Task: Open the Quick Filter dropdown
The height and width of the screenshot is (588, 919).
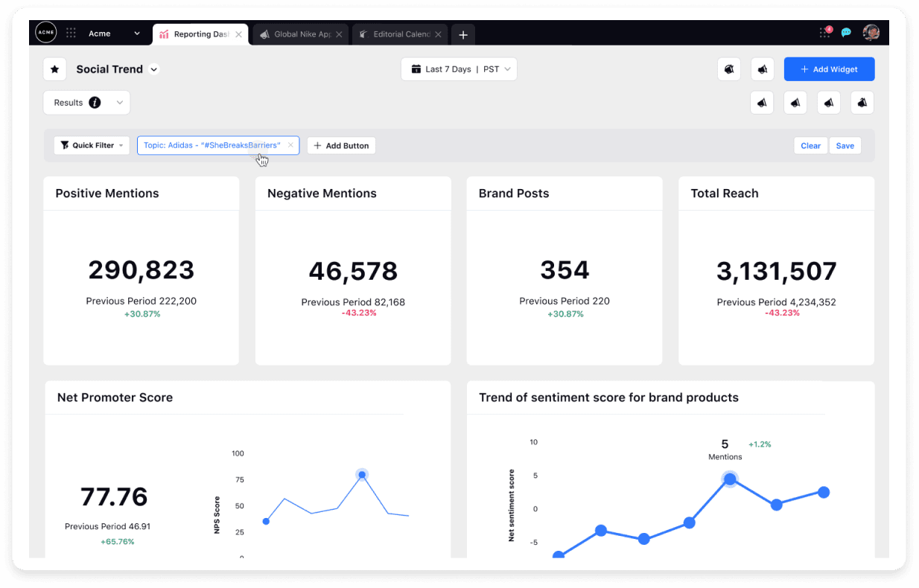Action: tap(91, 145)
